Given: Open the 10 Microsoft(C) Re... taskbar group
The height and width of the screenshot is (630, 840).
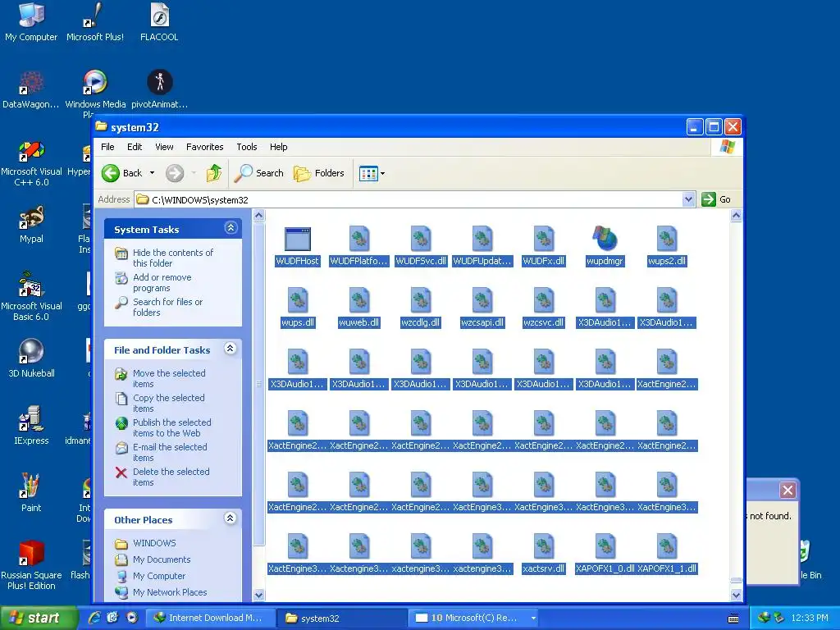Looking at the screenshot, I should point(475,618).
